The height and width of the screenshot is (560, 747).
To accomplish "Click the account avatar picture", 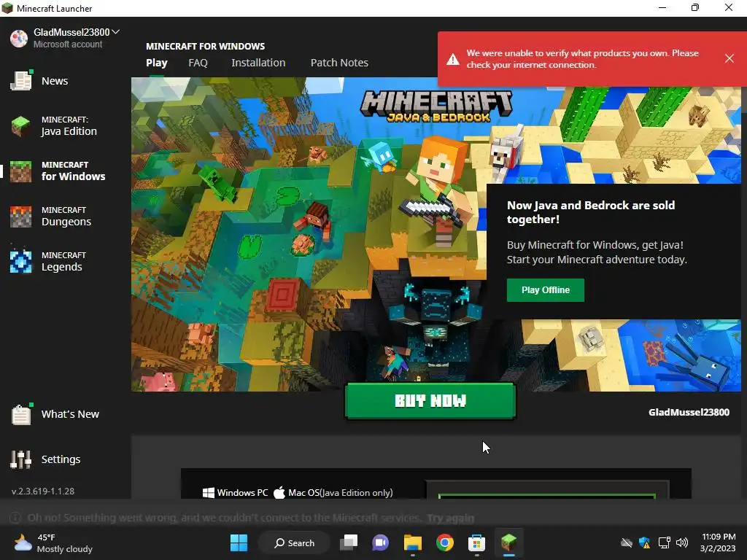I will 19,38.
